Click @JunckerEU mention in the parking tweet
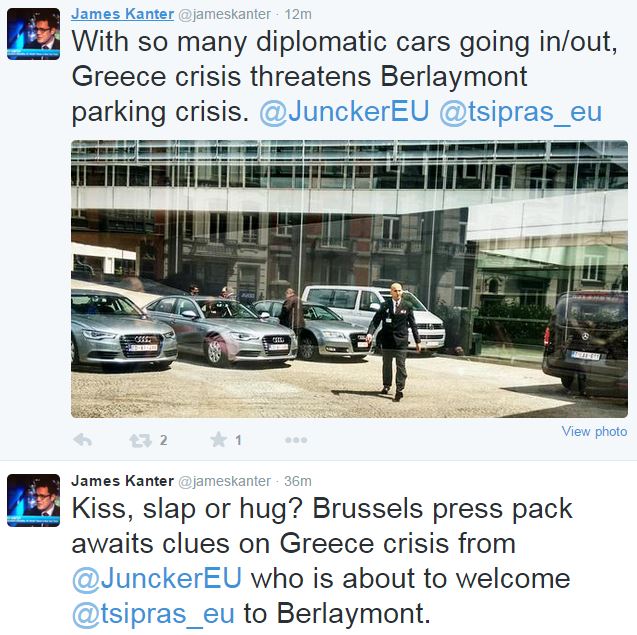Viewport: 637px width, 635px height. tap(344, 112)
